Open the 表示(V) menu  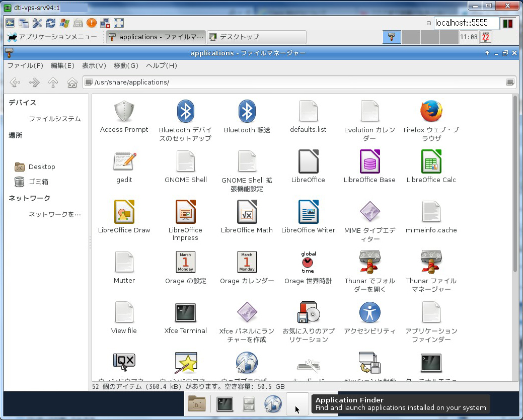(x=94, y=66)
